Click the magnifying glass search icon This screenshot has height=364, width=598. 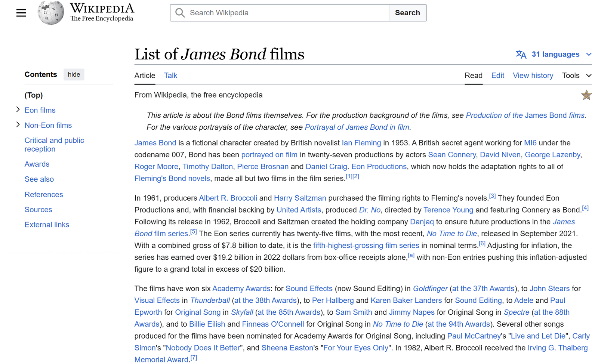pyautogui.click(x=180, y=13)
